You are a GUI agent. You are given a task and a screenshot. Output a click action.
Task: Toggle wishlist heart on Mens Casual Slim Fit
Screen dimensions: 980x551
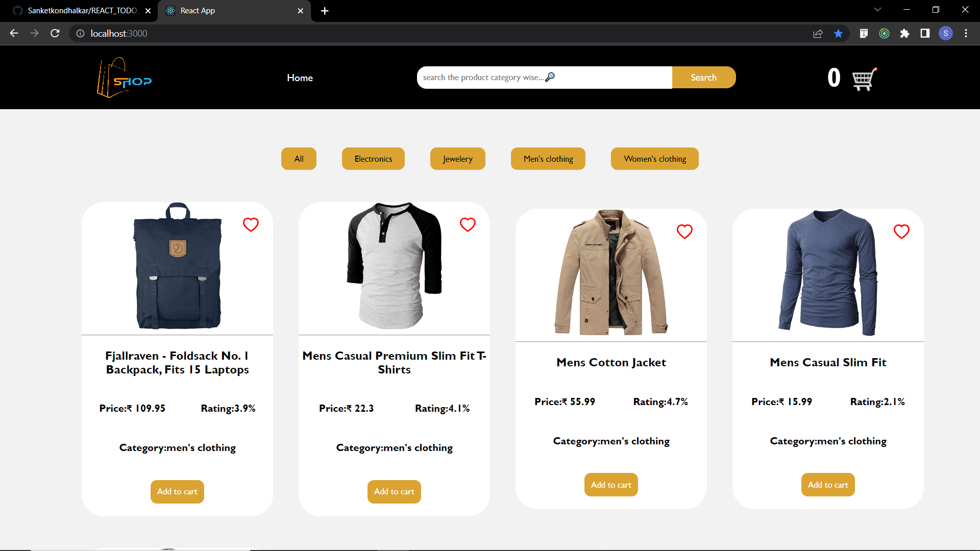point(901,231)
